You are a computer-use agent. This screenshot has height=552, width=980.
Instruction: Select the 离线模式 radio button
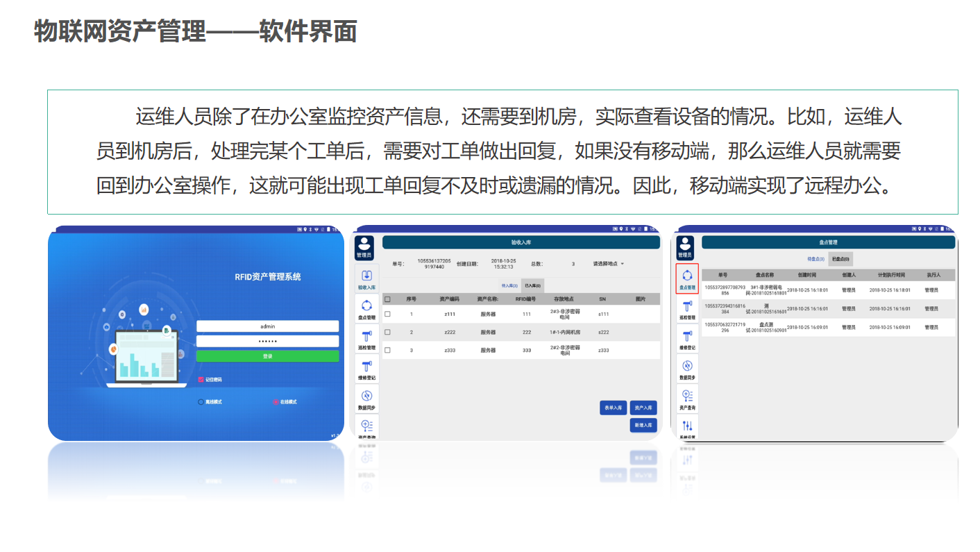click(x=201, y=402)
